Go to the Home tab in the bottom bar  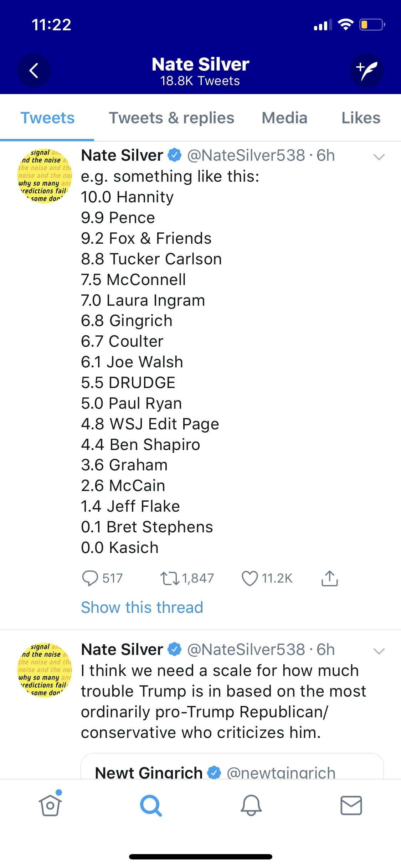coord(50,805)
